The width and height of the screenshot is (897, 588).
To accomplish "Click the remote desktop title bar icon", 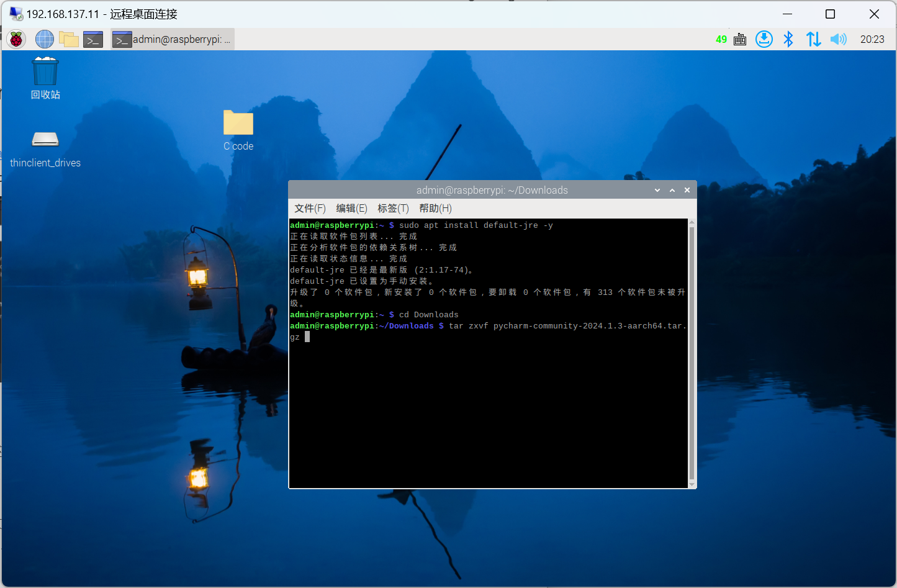I will (16, 14).
